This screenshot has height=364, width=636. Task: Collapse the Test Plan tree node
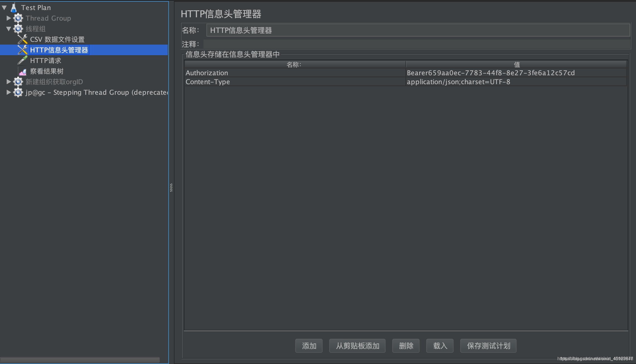click(x=4, y=8)
